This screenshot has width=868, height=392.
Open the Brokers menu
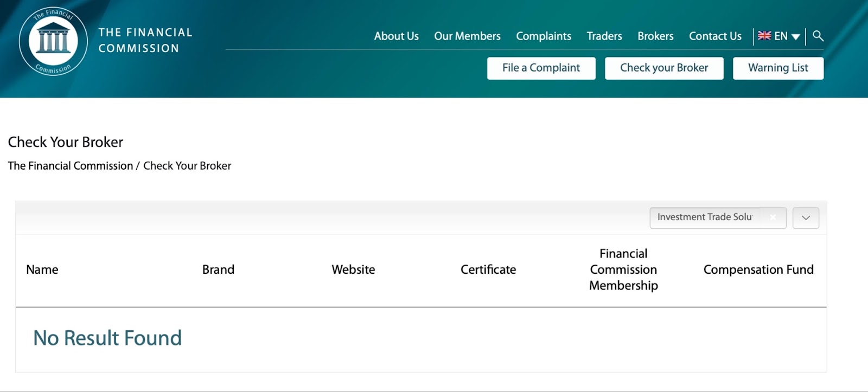click(x=655, y=36)
